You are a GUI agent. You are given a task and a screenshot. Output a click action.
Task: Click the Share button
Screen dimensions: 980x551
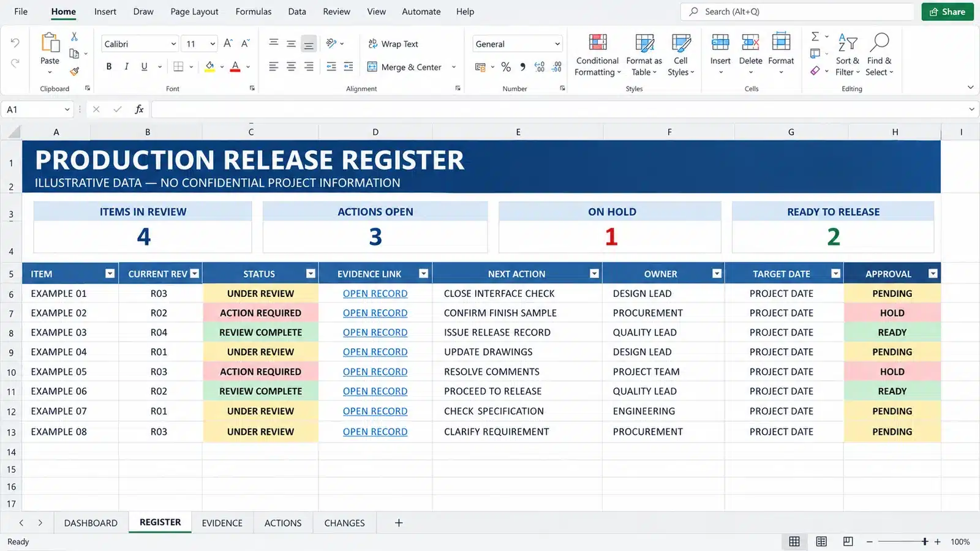click(x=948, y=12)
